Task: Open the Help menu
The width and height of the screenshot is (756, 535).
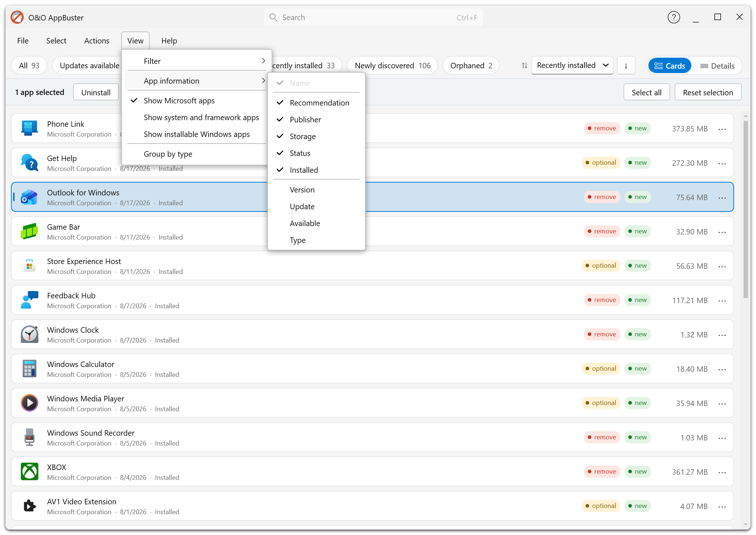Action: [169, 41]
